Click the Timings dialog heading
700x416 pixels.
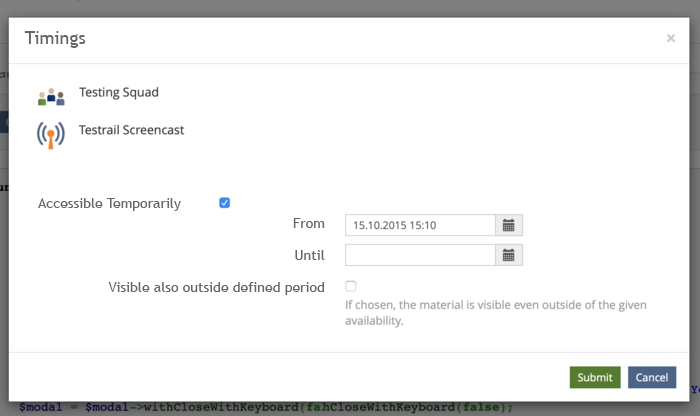55,39
